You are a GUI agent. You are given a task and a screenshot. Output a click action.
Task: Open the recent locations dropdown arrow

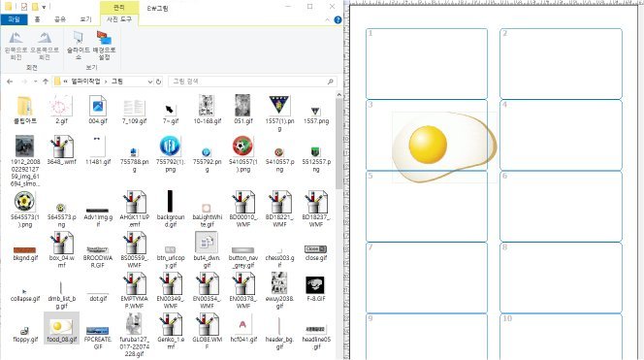point(35,82)
